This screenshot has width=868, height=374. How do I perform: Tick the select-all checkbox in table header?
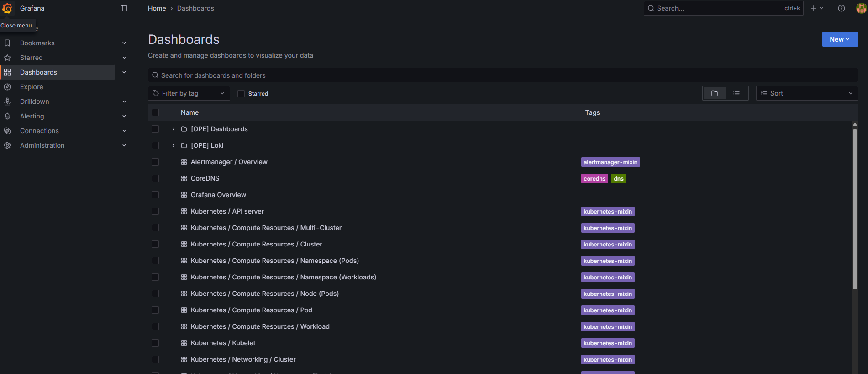(x=155, y=112)
